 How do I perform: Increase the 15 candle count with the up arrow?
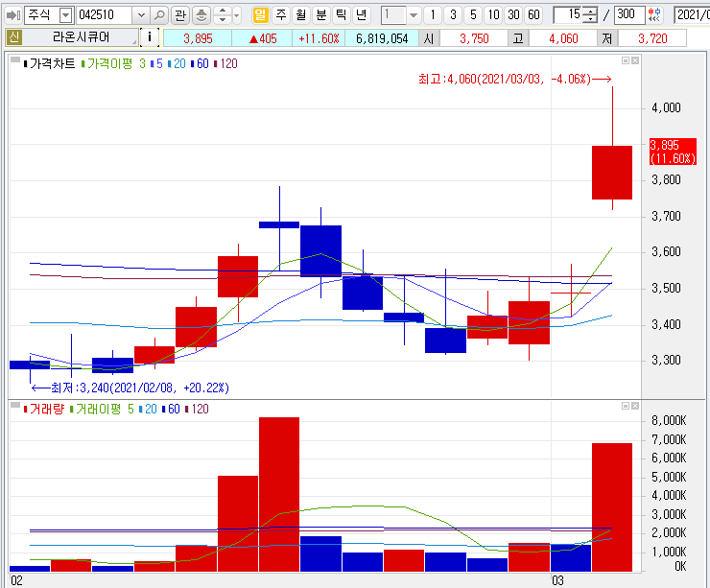589,12
